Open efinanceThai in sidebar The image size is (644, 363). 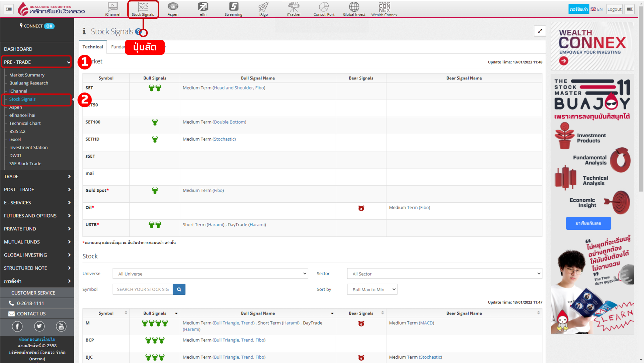[22, 115]
